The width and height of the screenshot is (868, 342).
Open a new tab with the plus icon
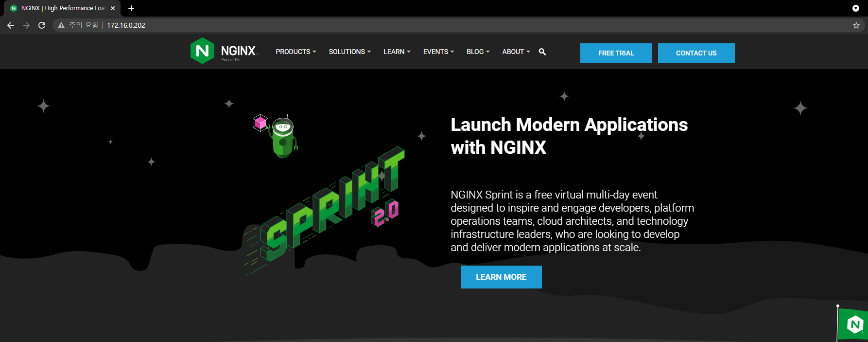click(x=131, y=8)
